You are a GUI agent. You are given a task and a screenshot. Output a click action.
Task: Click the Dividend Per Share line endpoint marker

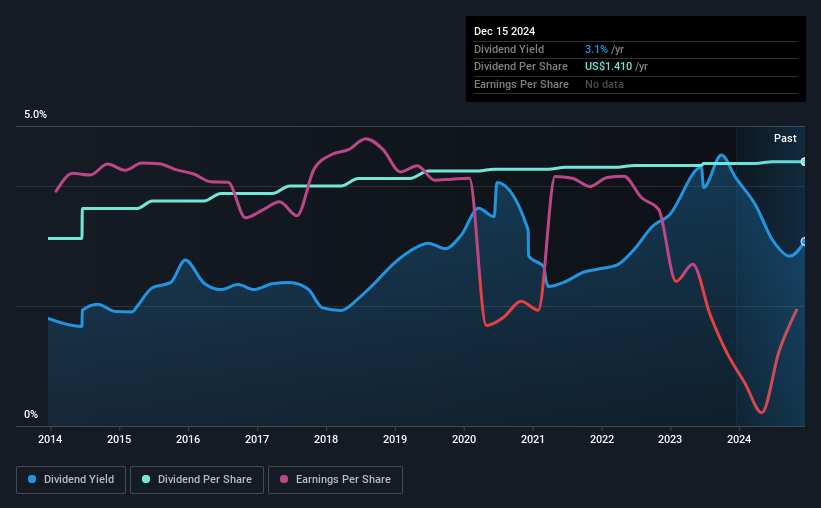(x=804, y=162)
